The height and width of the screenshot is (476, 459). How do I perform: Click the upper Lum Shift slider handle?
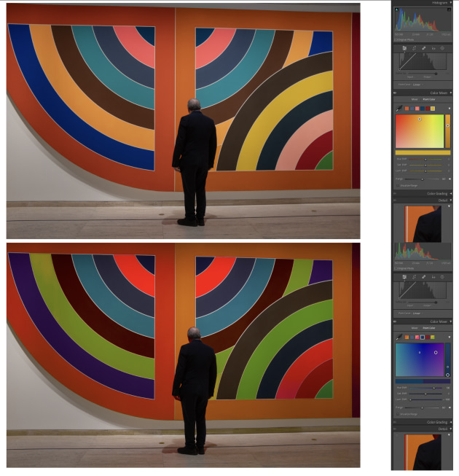click(x=425, y=171)
